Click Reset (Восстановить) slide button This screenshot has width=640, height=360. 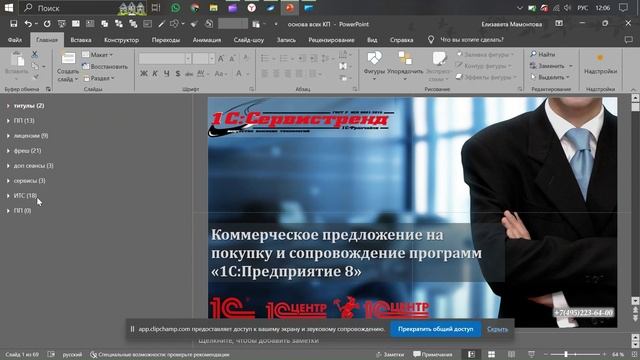tap(105, 66)
